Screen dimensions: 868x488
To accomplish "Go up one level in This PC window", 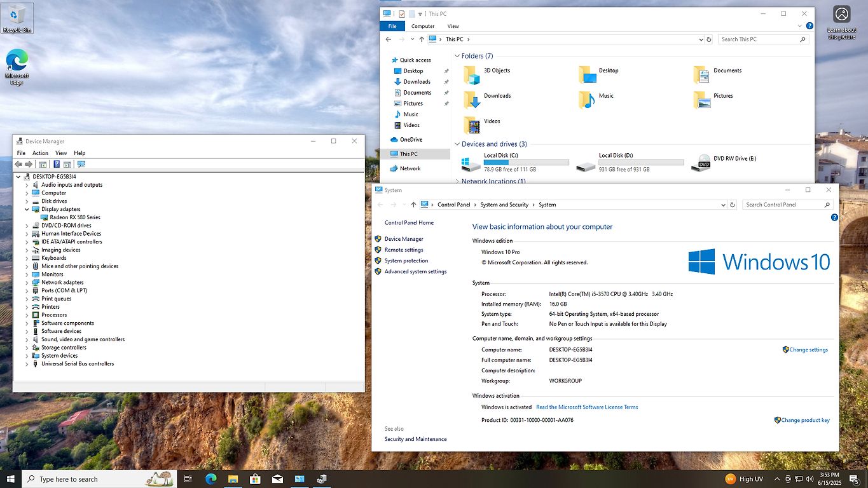I will coord(421,39).
